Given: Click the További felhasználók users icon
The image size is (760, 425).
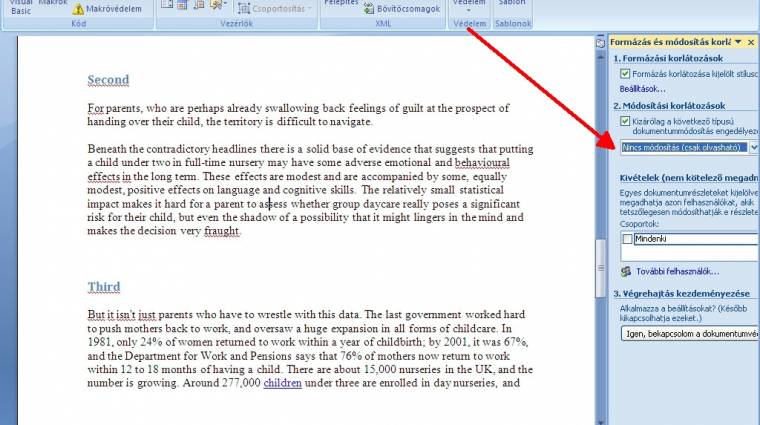Looking at the screenshot, I should tap(626, 271).
